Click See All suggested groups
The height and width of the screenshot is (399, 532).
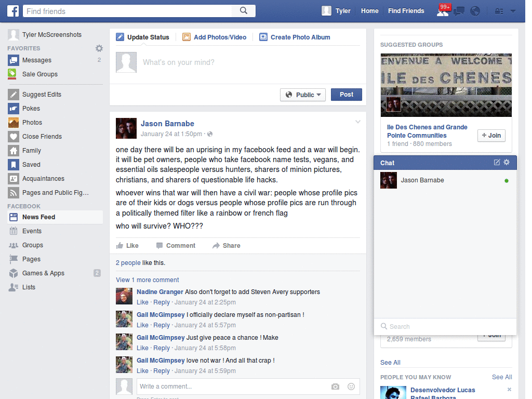390,362
